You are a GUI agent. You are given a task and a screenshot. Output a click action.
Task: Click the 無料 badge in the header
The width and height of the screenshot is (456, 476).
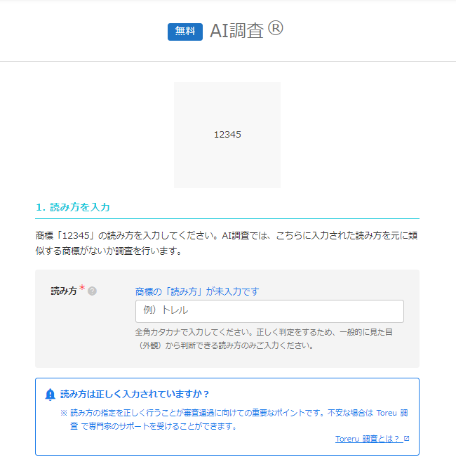click(x=185, y=32)
